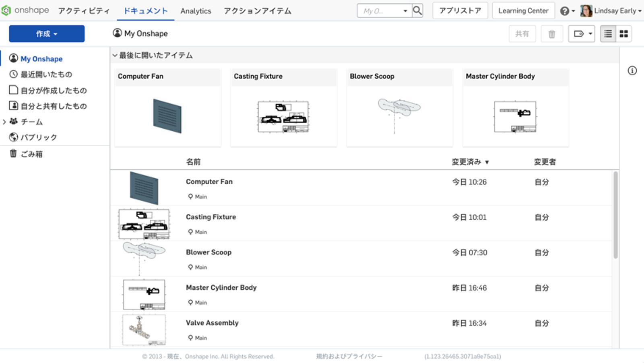Screen dimensions: 644x363
Task: Click the trash delete icon in toolbar
Action: click(x=552, y=34)
